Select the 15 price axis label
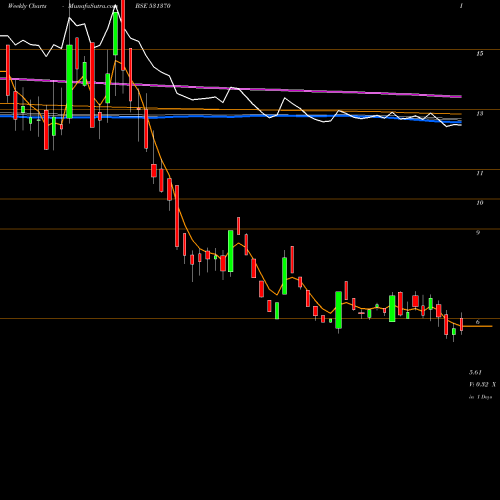Screen dimensions: 500x500 [x=479, y=54]
